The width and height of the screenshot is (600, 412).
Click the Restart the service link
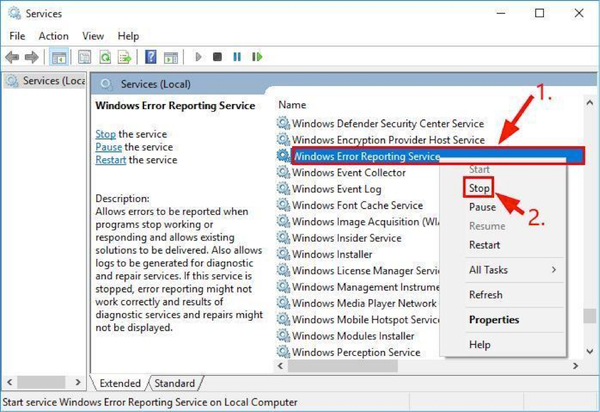[111, 160]
